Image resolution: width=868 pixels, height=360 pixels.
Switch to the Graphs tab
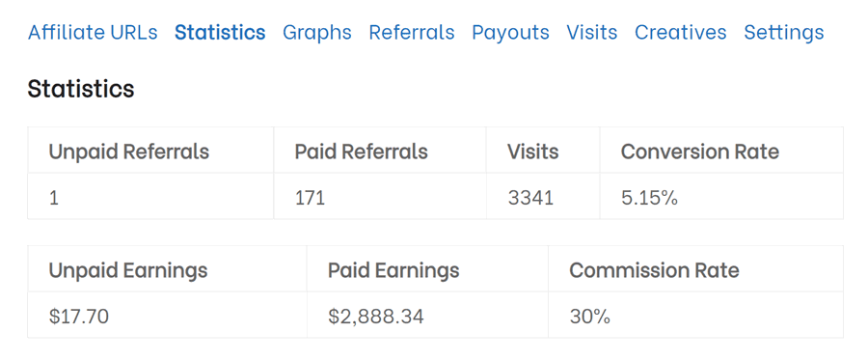click(x=316, y=33)
